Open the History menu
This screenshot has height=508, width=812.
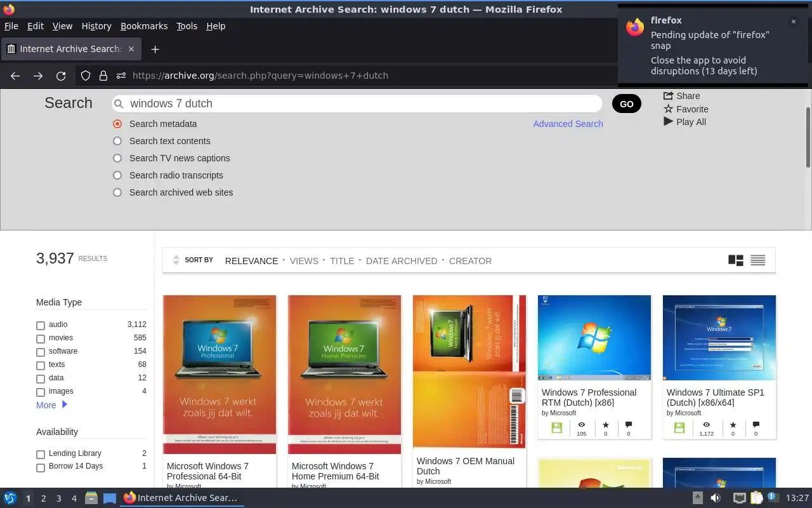pyautogui.click(x=96, y=26)
